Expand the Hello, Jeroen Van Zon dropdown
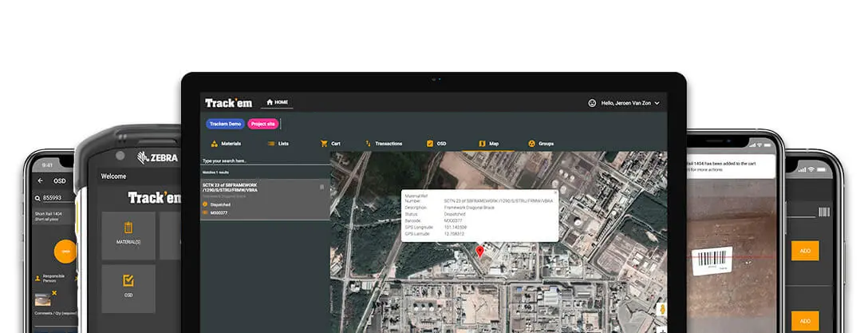868x333 pixels. pos(630,103)
